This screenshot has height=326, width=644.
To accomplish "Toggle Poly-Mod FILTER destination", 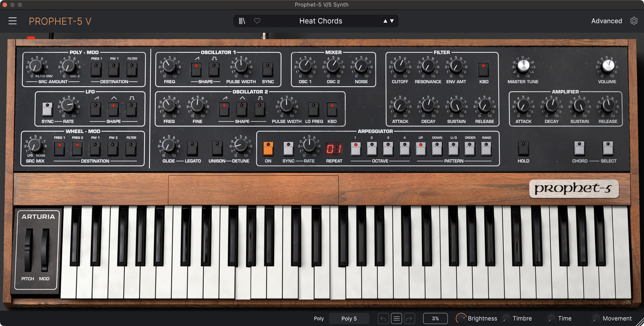I will (132, 70).
